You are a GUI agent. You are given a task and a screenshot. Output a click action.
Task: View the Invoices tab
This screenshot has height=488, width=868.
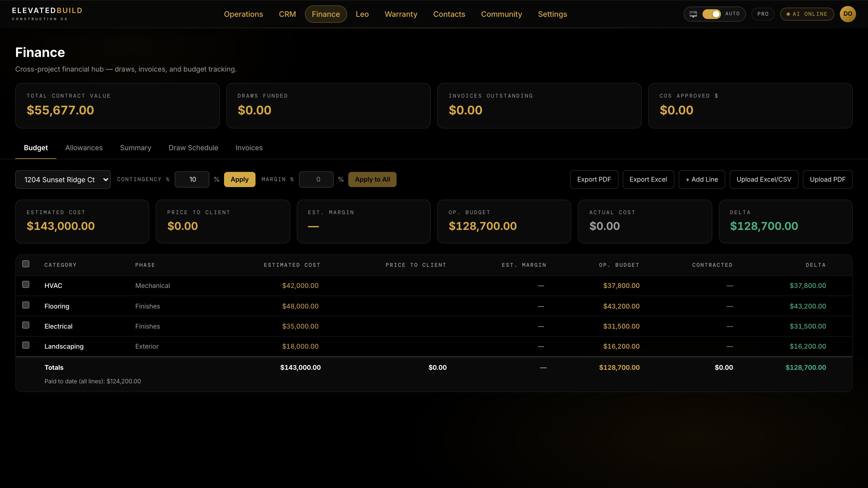249,148
